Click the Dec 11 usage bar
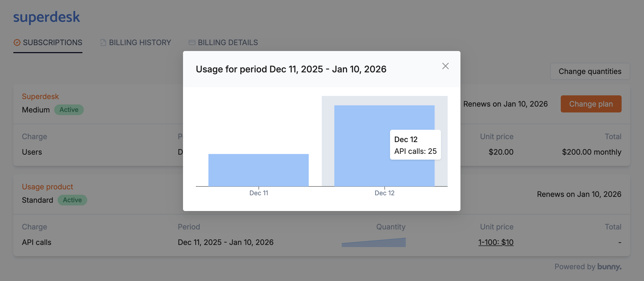This screenshot has height=281, width=644. pyautogui.click(x=258, y=170)
